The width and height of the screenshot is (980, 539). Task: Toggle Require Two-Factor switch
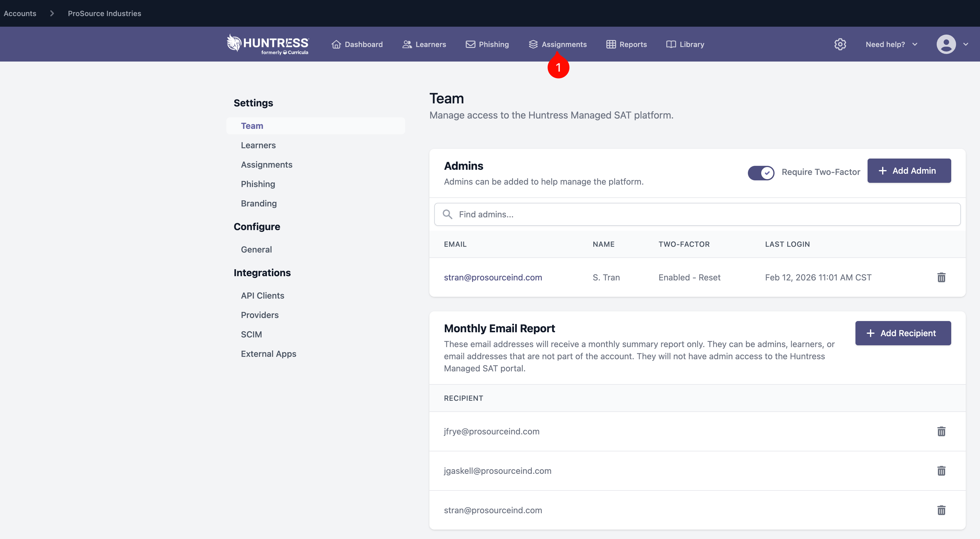pos(761,172)
